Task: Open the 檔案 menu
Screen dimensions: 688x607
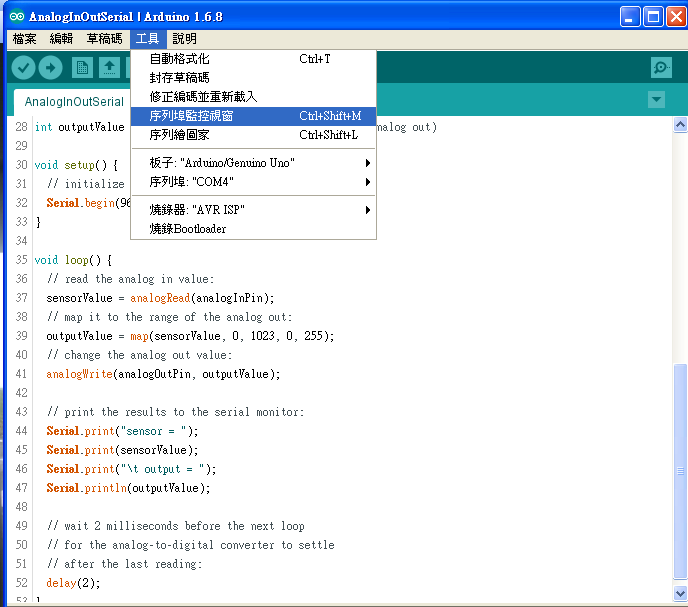Action: pos(25,39)
